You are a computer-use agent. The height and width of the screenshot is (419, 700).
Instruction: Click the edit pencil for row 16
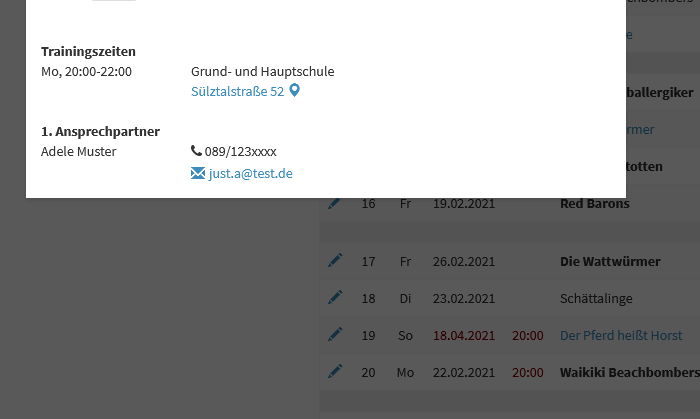pos(335,203)
